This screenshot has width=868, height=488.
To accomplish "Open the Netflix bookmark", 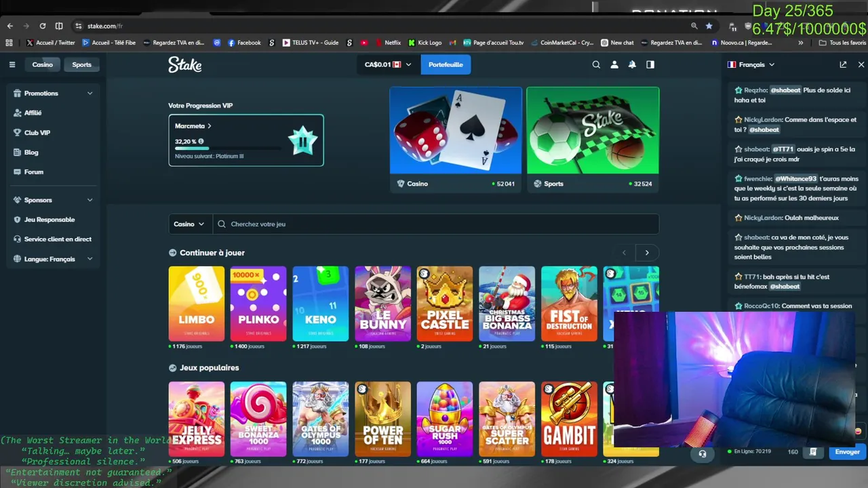I will coord(387,43).
